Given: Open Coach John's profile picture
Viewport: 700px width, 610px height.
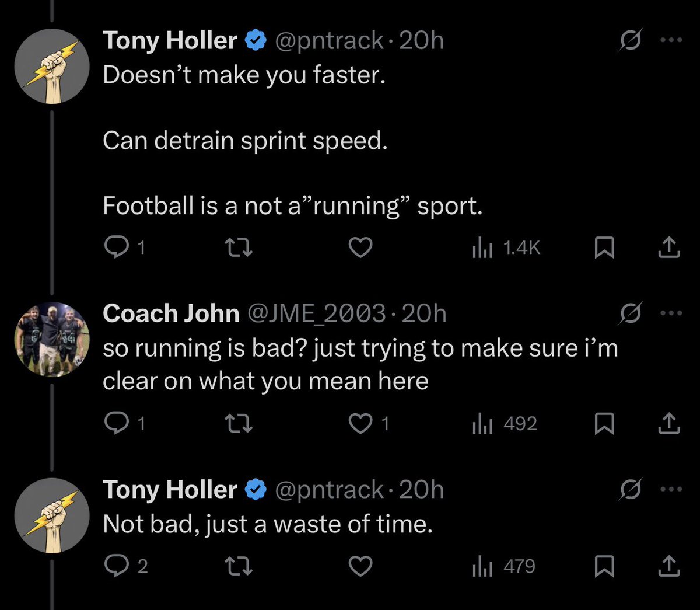Looking at the screenshot, I should point(52,339).
